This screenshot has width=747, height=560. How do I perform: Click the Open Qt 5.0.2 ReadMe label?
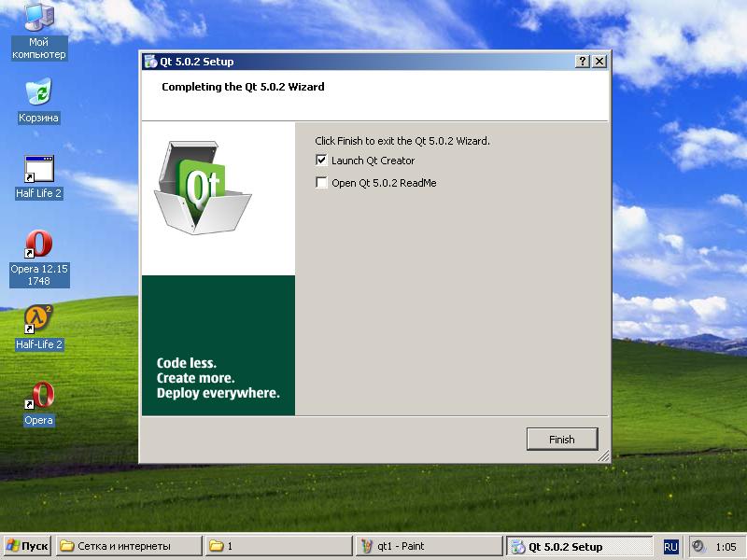click(384, 183)
